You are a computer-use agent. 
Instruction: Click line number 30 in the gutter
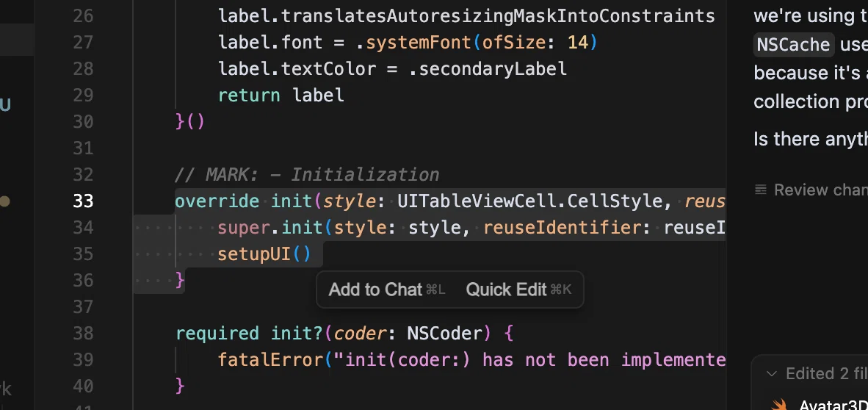83,121
